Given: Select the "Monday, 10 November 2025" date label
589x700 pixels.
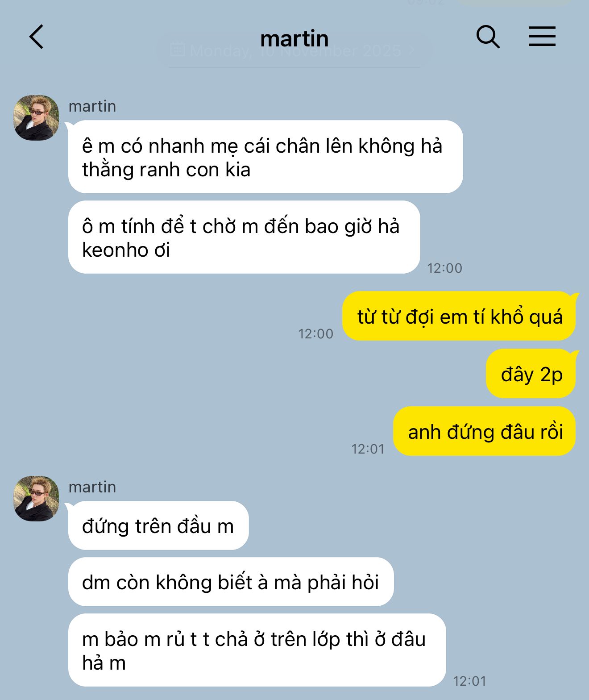Looking at the screenshot, I should click(295, 51).
